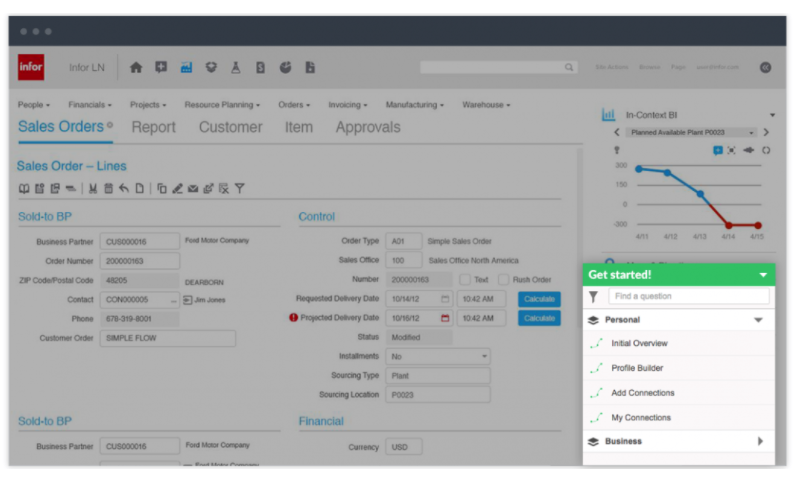The width and height of the screenshot is (807, 483).
Task: Click filter funnel icon in Get started panel
Action: pyautogui.click(x=593, y=297)
